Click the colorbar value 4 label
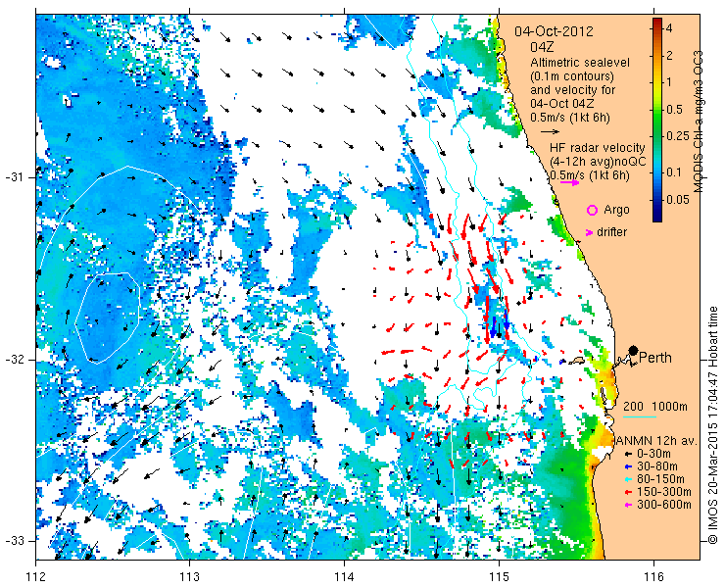The image size is (725, 588). pos(669,28)
